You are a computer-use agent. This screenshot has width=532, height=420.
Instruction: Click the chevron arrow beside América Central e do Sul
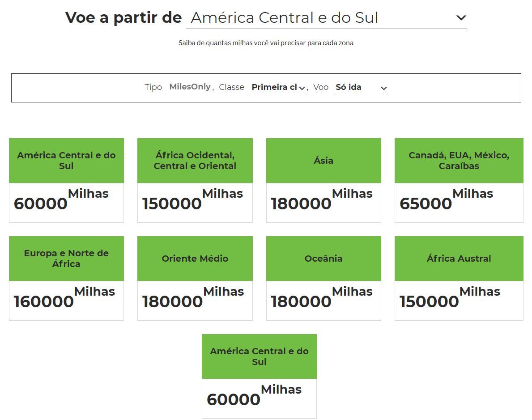point(461,17)
